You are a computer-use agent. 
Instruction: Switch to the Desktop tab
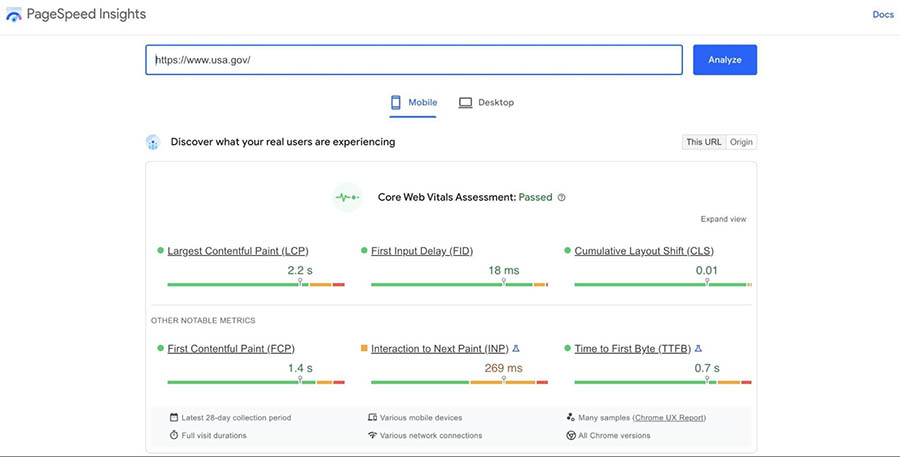click(x=486, y=103)
